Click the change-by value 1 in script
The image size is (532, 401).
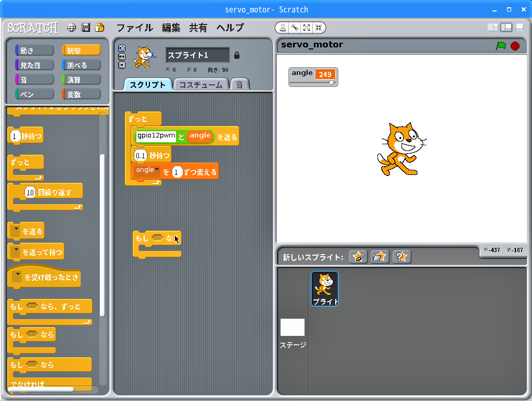click(x=176, y=172)
